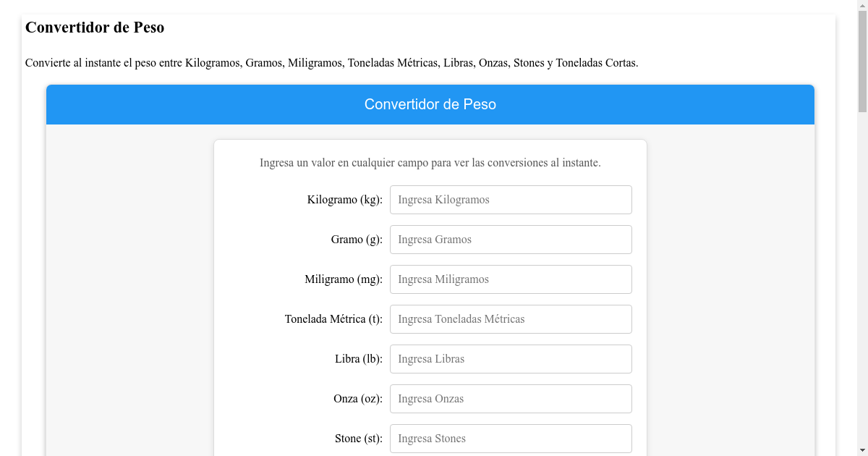Click the Kilogramo (kg) label

tap(345, 200)
